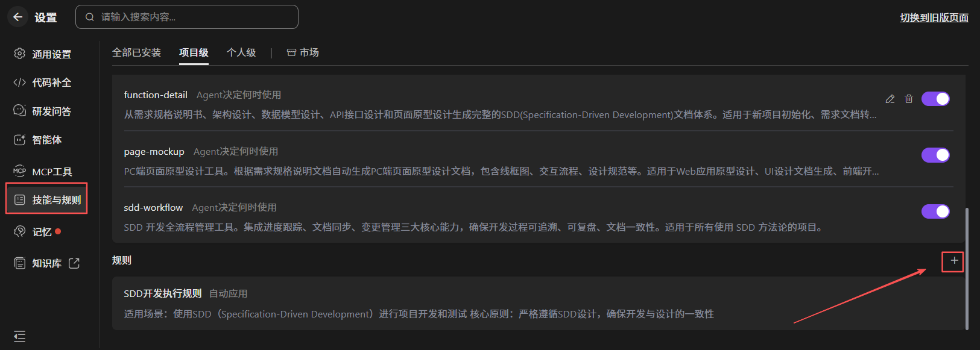Image resolution: width=980 pixels, height=350 pixels.
Task: Click the memory icon beside 记忆
Action: pos(20,231)
